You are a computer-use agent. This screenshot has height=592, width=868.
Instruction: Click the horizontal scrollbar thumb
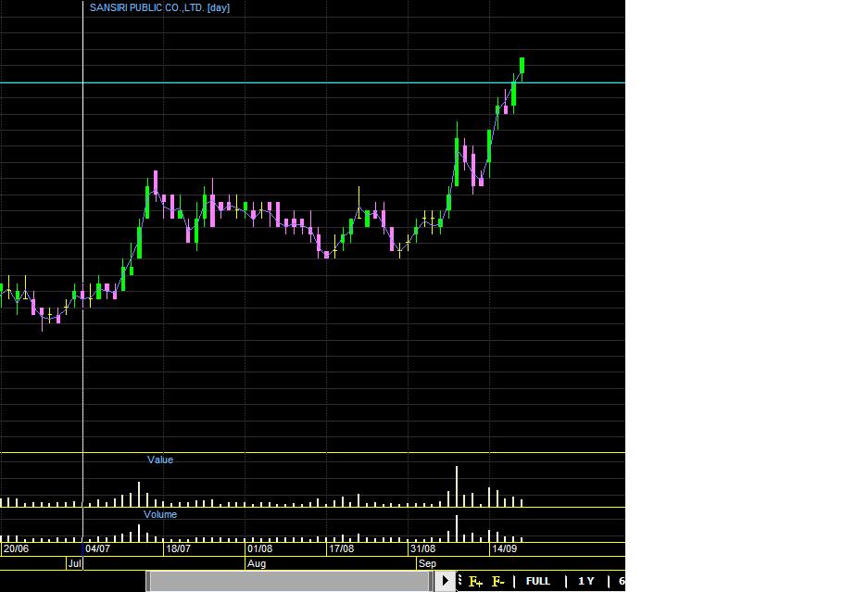tap(289, 581)
